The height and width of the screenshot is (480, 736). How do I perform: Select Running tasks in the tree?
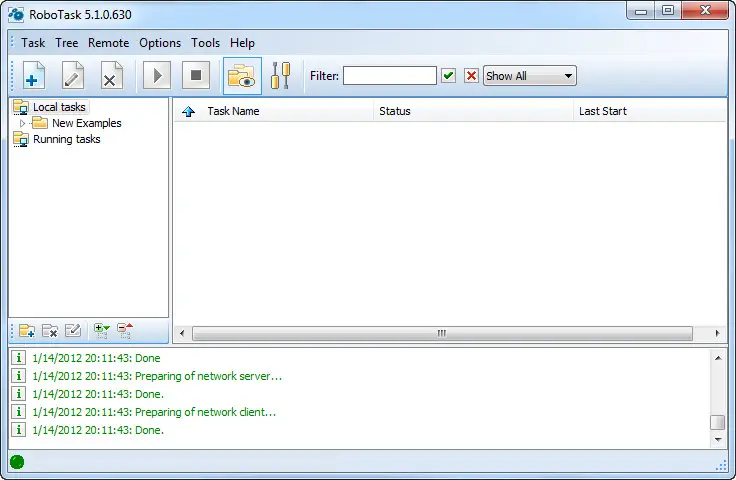click(66, 139)
